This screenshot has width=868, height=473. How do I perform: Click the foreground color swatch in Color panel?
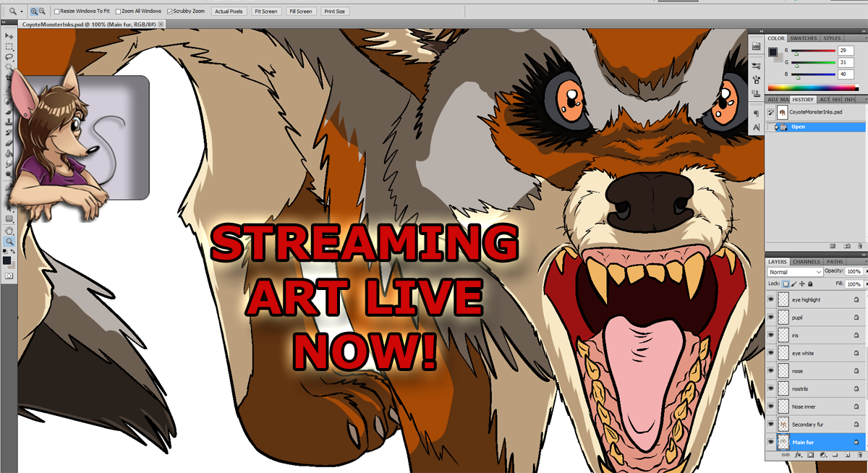773,52
